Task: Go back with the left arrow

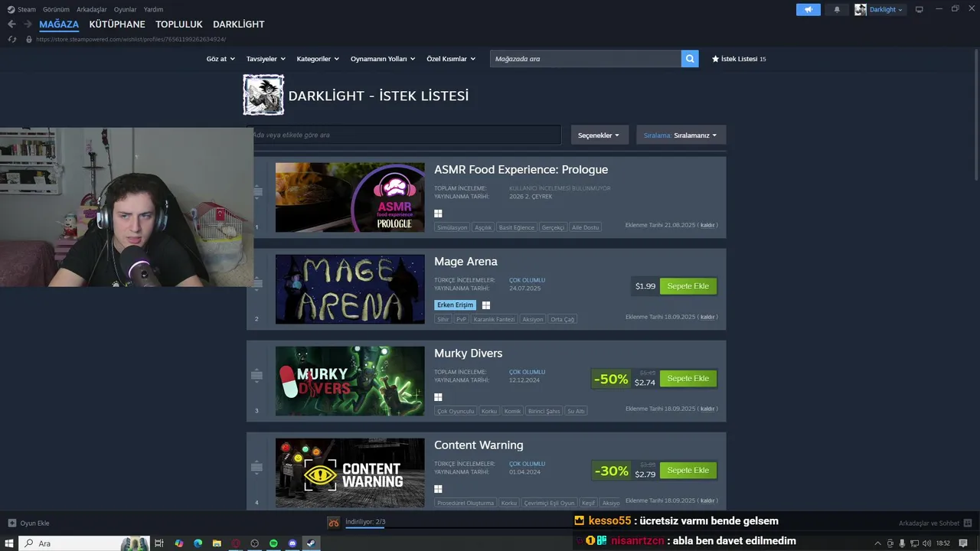Action: (x=11, y=24)
